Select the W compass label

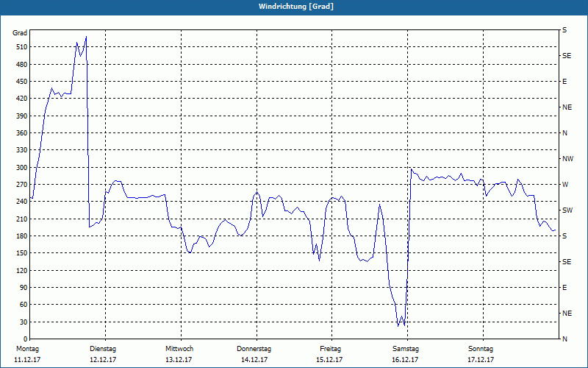pyautogui.click(x=565, y=185)
